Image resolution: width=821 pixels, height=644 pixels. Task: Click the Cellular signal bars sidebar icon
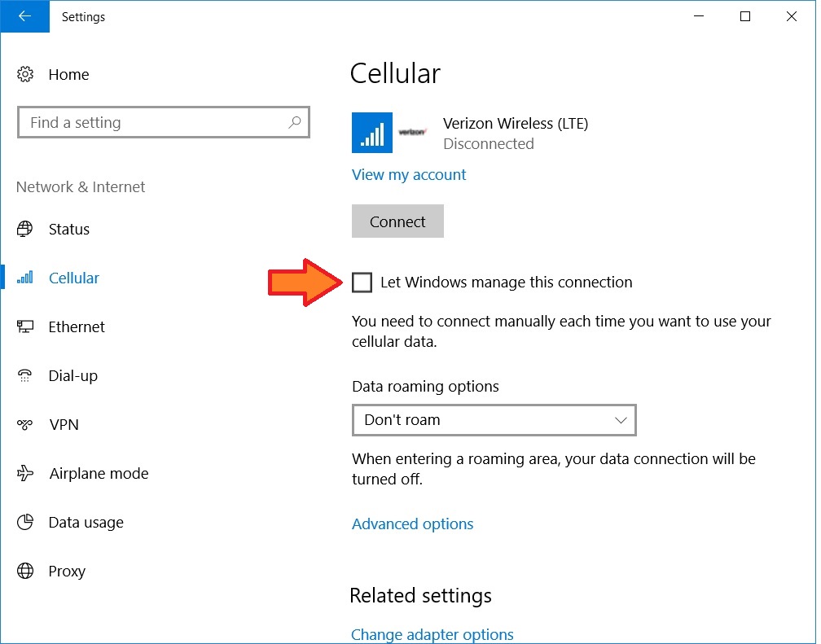pos(25,278)
